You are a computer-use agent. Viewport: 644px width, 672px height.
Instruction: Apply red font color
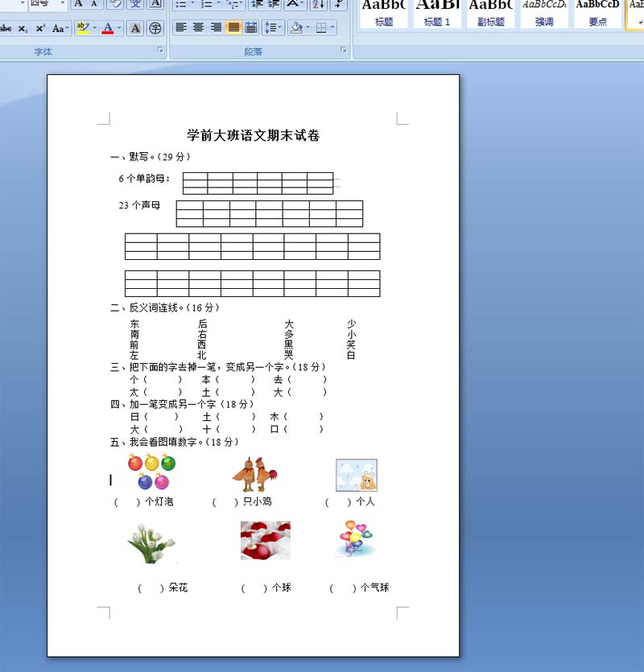point(108,28)
